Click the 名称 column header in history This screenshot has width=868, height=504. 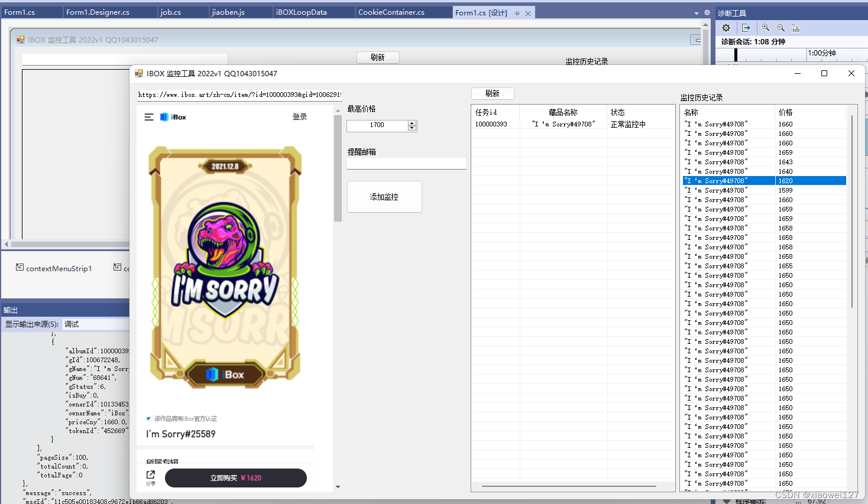point(728,112)
